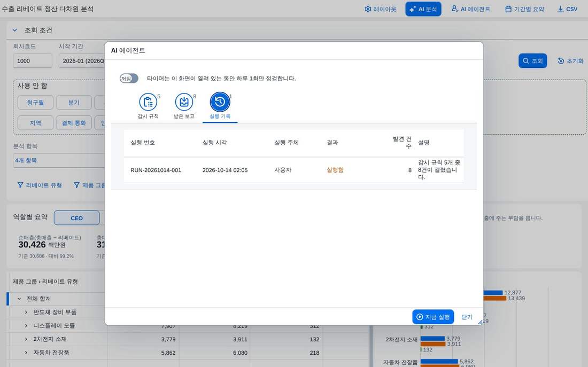Image resolution: width=588 pixels, height=367 pixels.
Task: Open the 분석 항목 box showing 4개 항목
Action: pos(59,160)
